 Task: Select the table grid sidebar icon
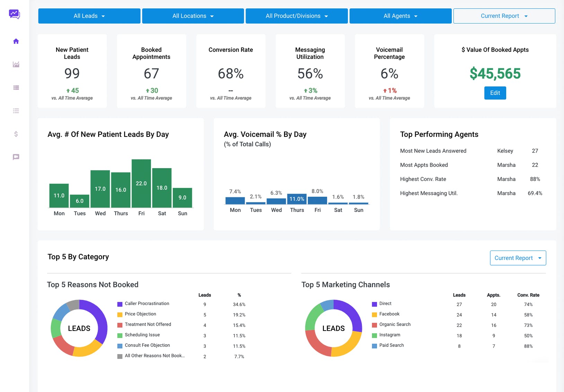click(16, 88)
